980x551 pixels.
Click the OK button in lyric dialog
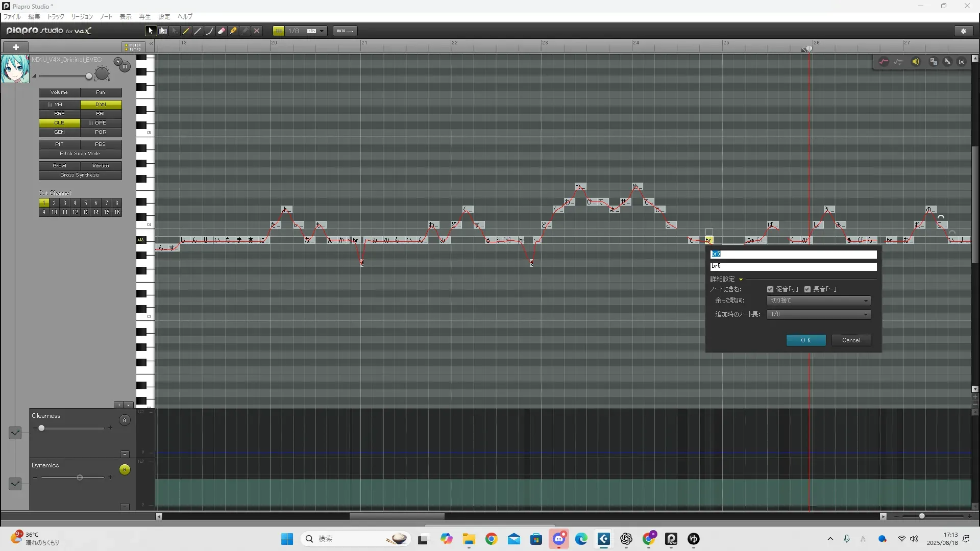tap(805, 340)
